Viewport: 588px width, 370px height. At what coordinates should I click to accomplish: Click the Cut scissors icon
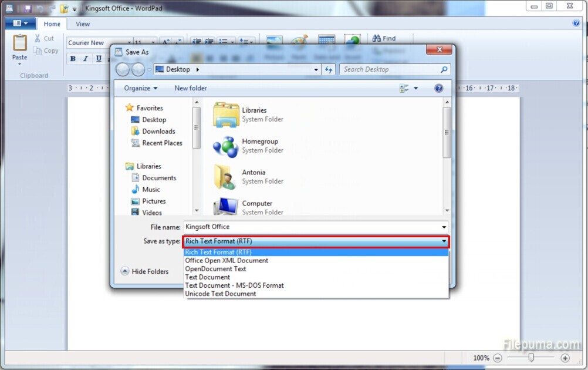[x=38, y=38]
